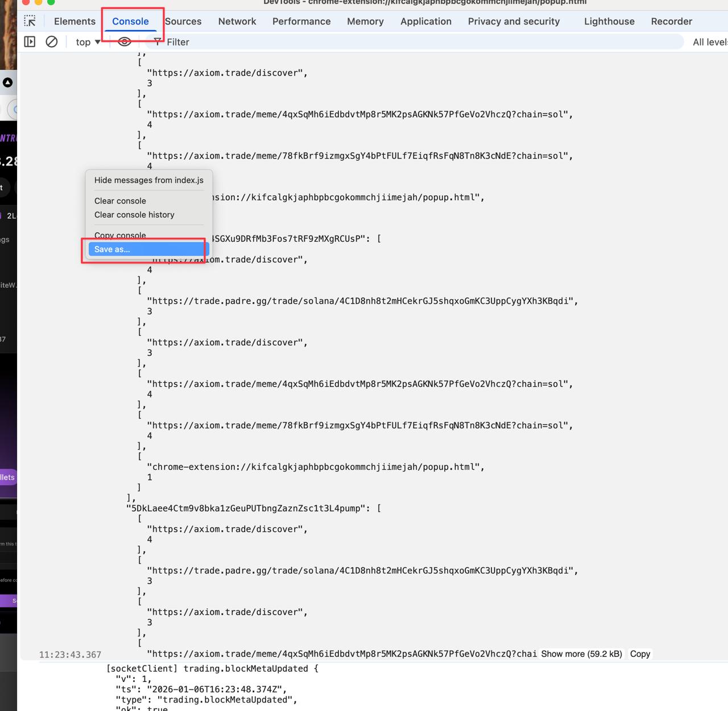The width and height of the screenshot is (728, 711).
Task: Click the black circular icon in left window
Action: click(x=8, y=82)
